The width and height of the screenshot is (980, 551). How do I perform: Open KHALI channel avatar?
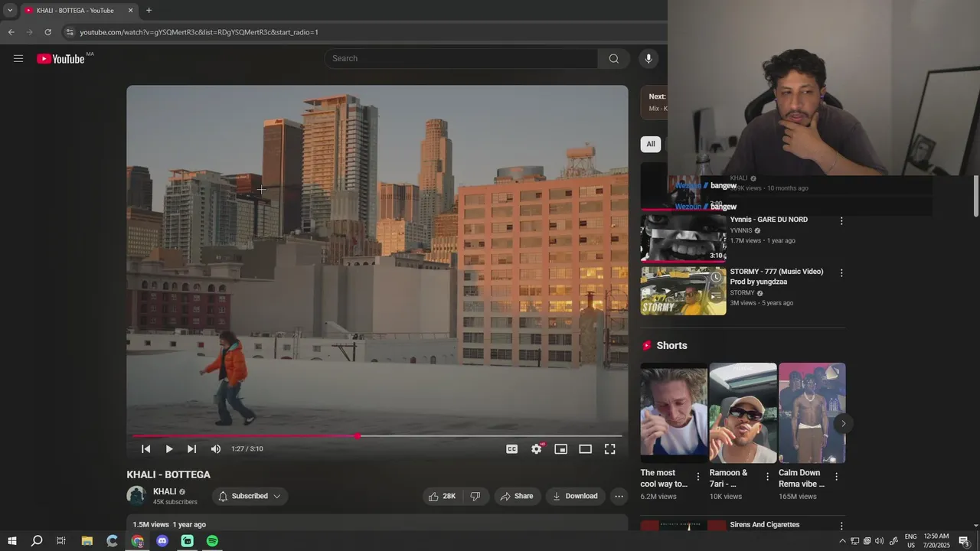coord(136,496)
